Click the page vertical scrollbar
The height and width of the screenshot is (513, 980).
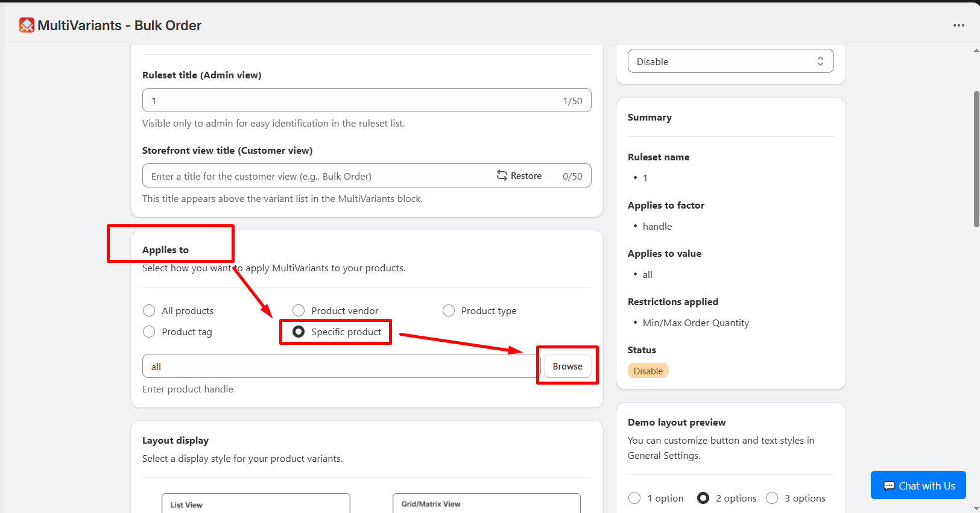pyautogui.click(x=976, y=159)
